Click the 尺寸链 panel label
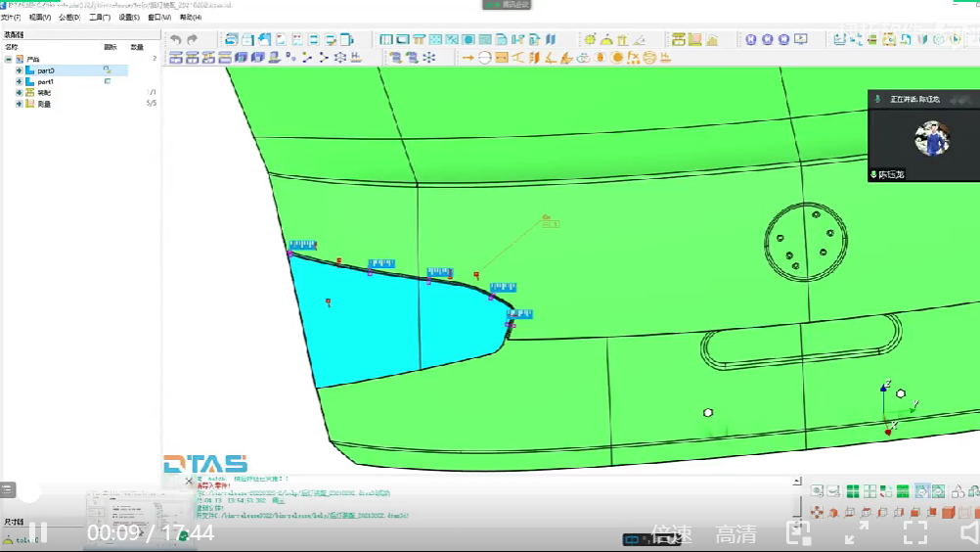This screenshot has width=980, height=552. pos(14,522)
